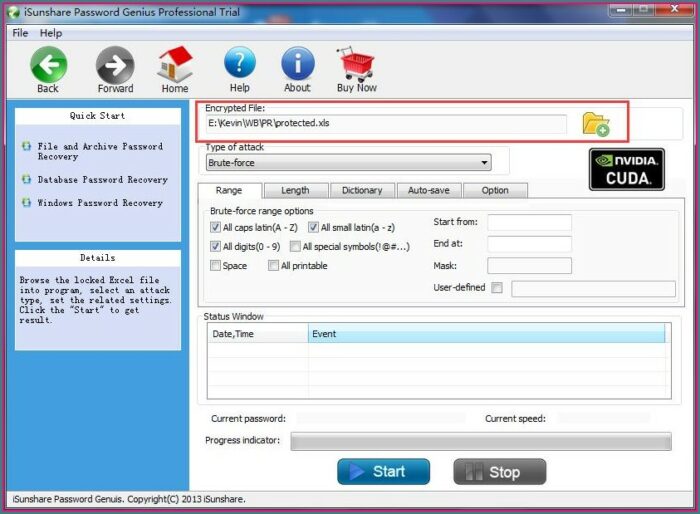Viewport: 700px width, 514px height.
Task: Click the End at input field
Action: pos(529,244)
